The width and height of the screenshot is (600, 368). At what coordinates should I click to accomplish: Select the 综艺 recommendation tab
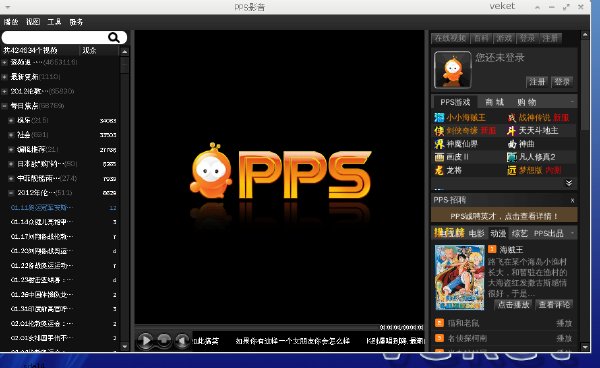[x=520, y=233]
